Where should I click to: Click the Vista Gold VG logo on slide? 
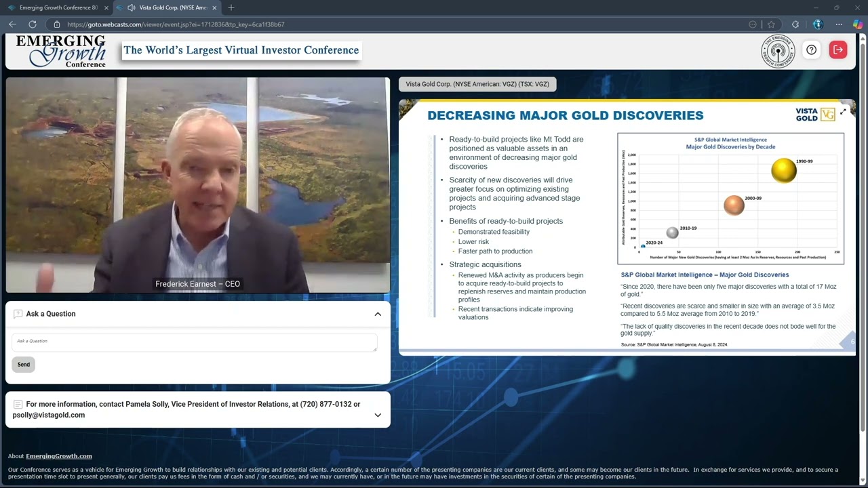point(816,115)
